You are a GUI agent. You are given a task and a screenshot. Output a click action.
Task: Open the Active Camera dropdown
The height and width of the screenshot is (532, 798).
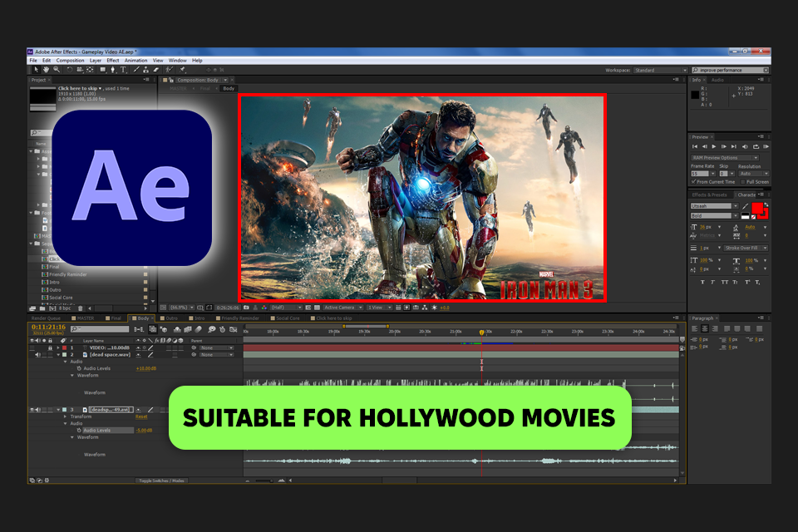(343, 308)
